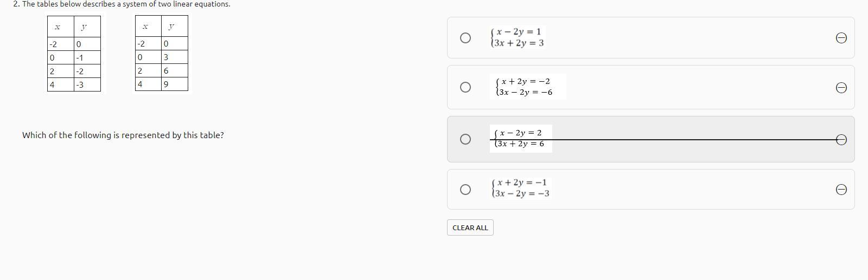Click the y header in the right table
Screen dimensions: 868x280
171,26
